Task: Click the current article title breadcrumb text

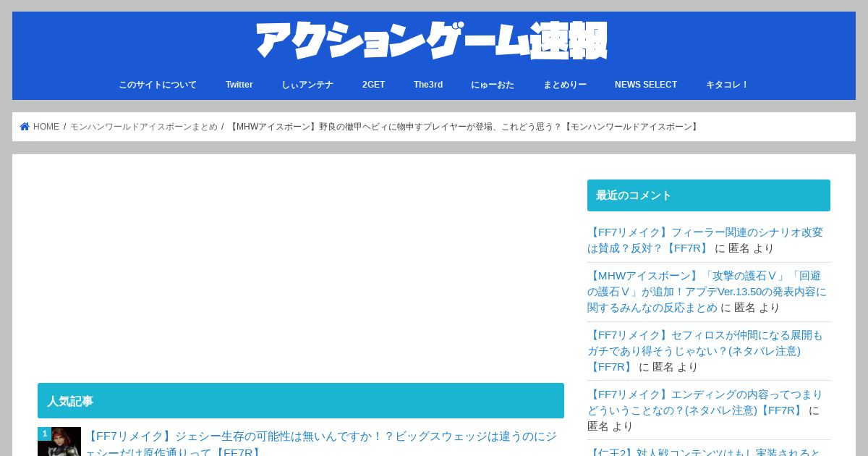Action: pyautogui.click(x=464, y=127)
